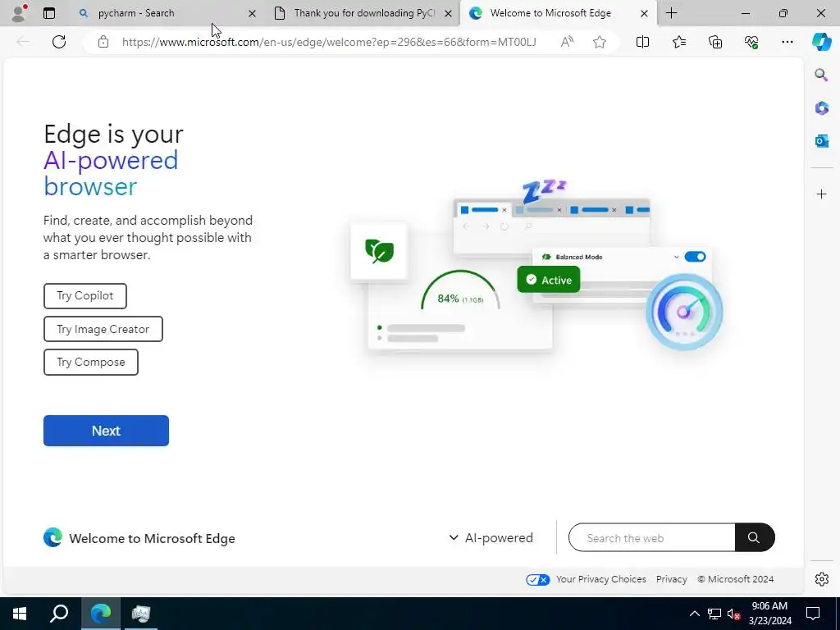
Task: Expand the AI-powered dropdown
Action: point(491,538)
